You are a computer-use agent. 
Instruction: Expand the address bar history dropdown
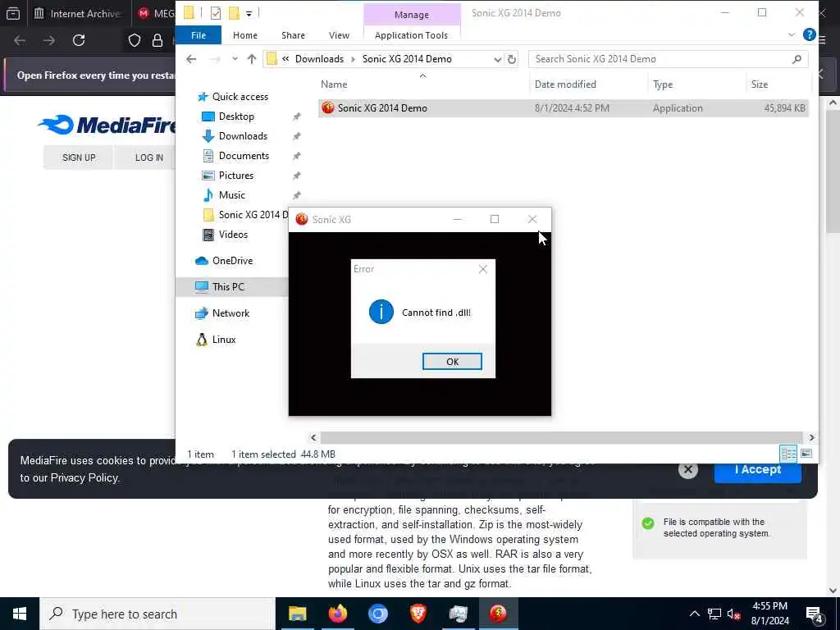click(x=497, y=59)
